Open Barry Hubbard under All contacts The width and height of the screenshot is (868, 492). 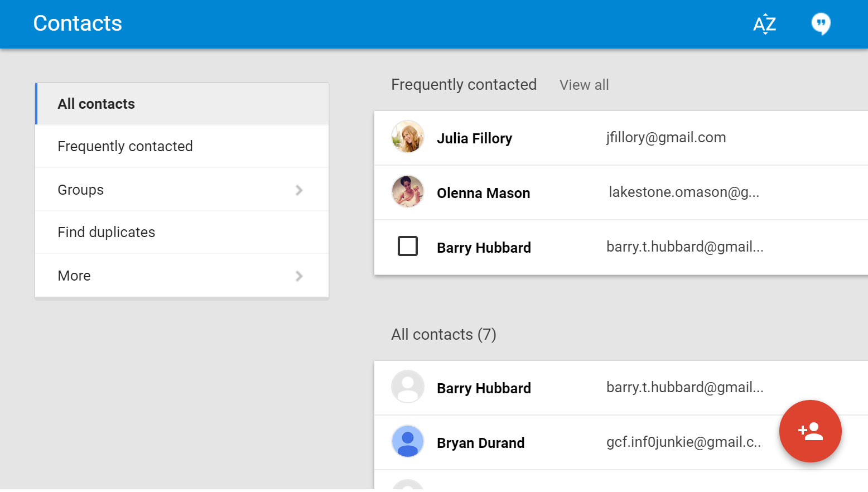coord(483,387)
